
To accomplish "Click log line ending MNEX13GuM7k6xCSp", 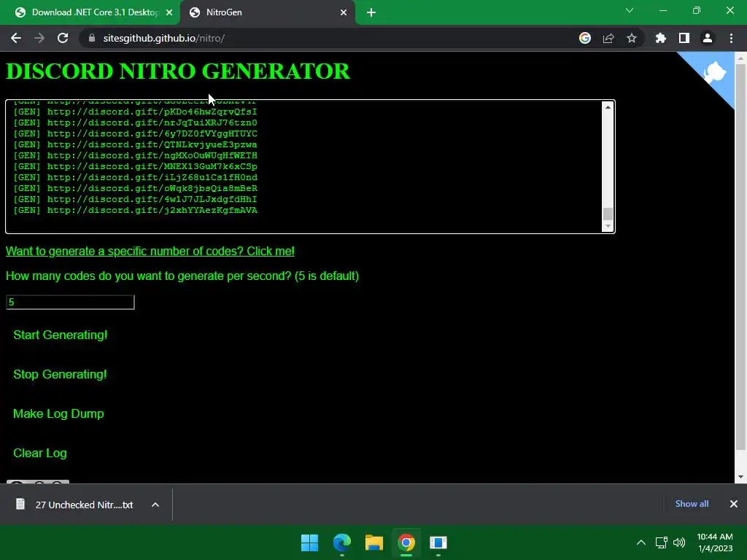I will (x=135, y=167).
